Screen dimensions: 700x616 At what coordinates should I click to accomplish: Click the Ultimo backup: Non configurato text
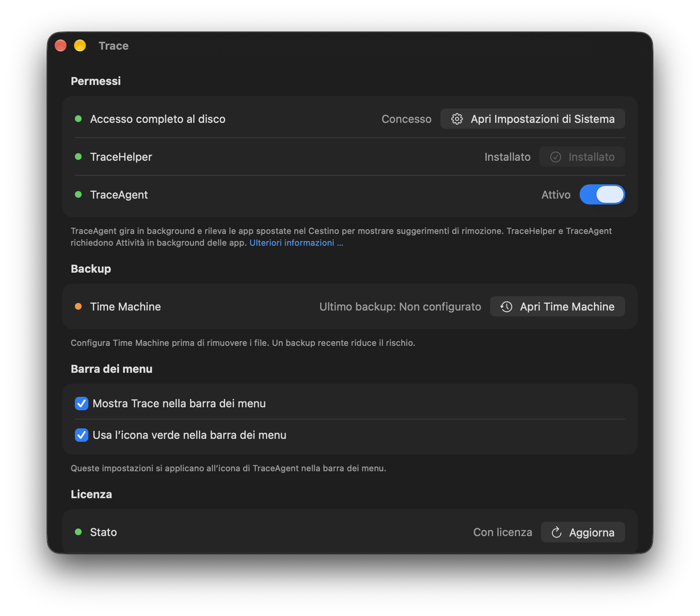[400, 307]
